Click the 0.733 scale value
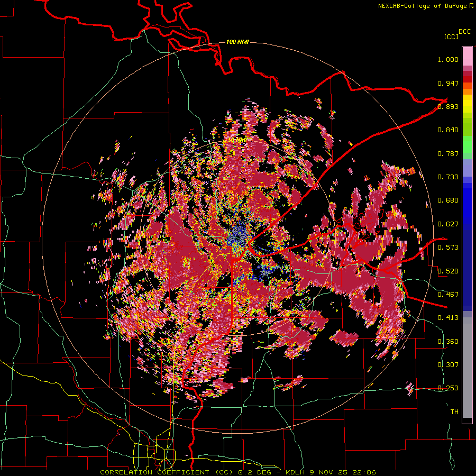Viewport: 476px width, 476px height. 448,177
